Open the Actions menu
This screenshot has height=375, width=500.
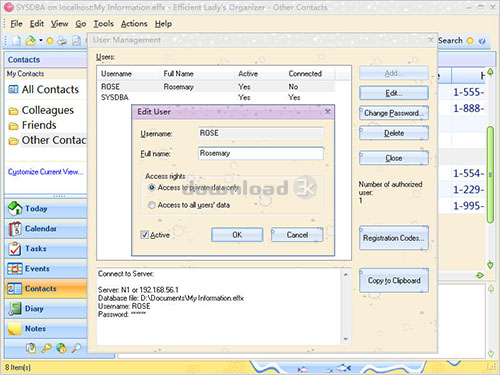[x=134, y=24]
